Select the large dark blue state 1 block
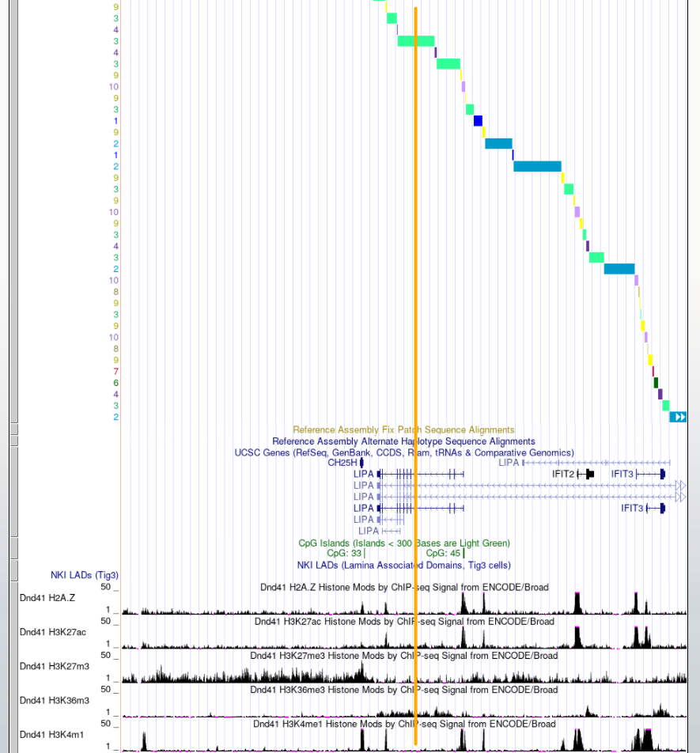The image size is (700, 753). click(x=478, y=121)
